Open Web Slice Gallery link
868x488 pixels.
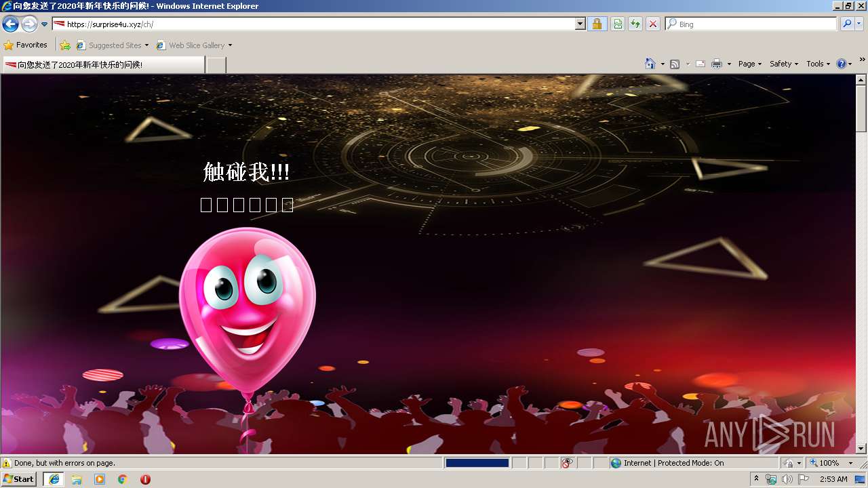pos(191,45)
